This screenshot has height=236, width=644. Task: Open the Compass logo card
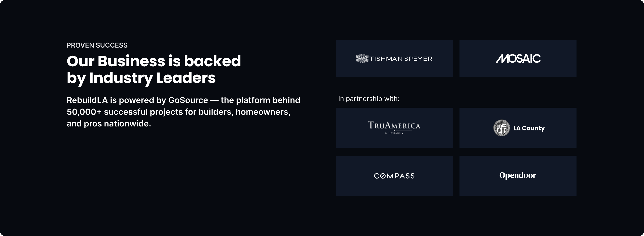pos(394,176)
